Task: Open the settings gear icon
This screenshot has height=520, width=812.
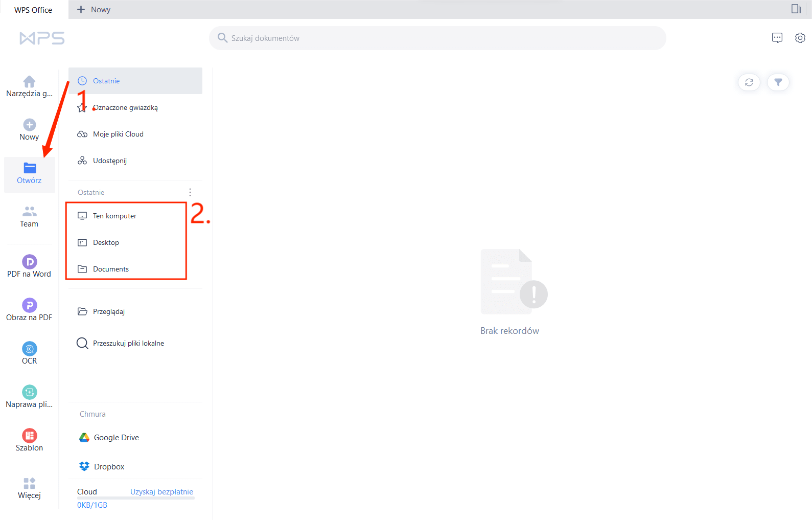Action: click(x=800, y=38)
